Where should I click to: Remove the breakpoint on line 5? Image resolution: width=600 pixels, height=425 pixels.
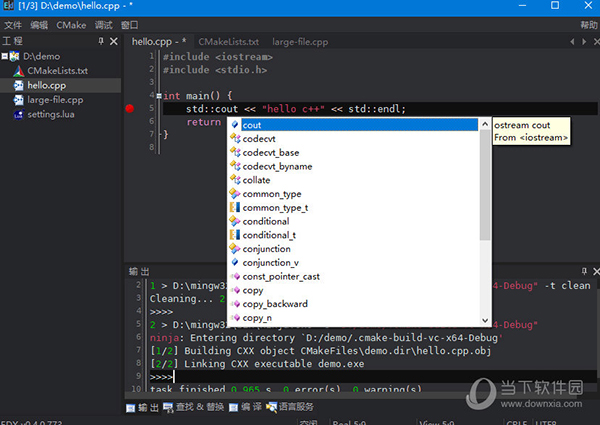130,109
